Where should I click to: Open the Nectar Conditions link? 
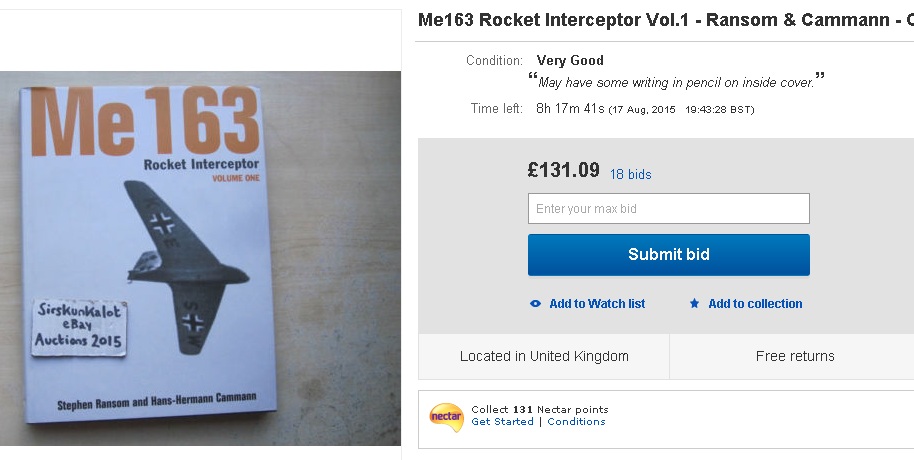(576, 422)
